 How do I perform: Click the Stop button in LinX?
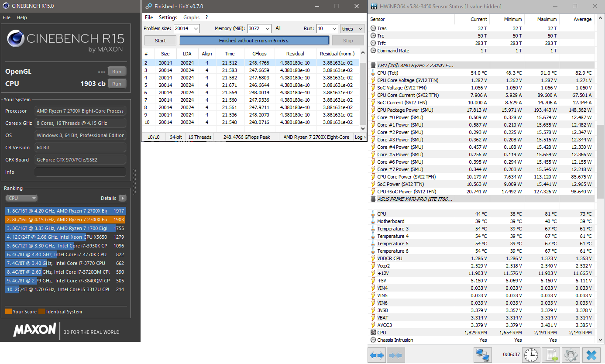coord(348,41)
